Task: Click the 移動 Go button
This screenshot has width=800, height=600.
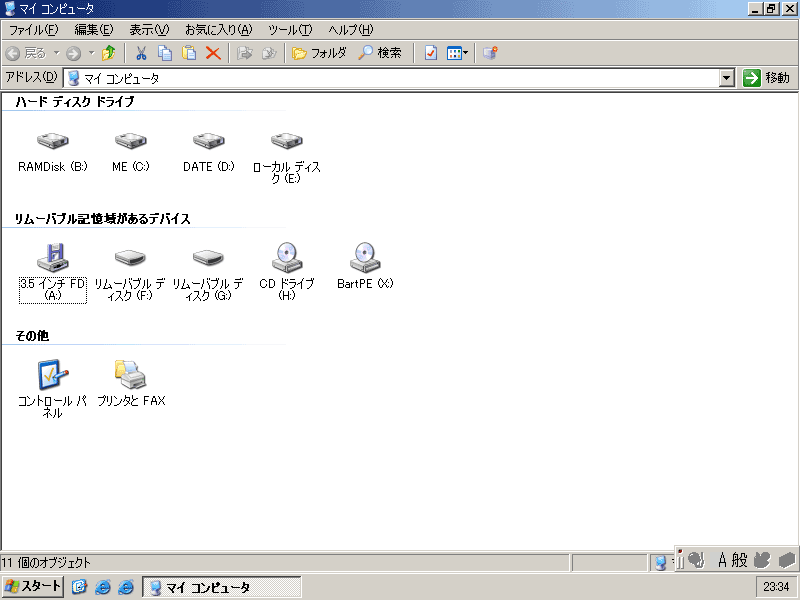Action: coord(766,78)
